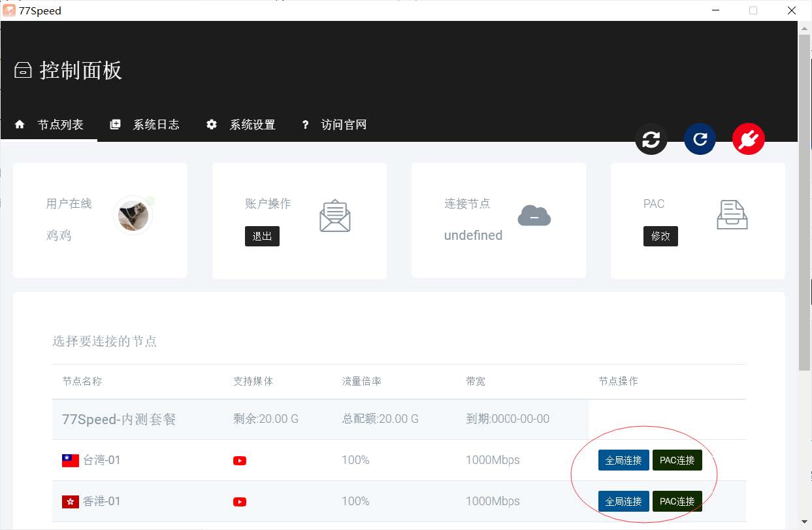The image size is (812, 530).
Task: Click the 修改 button in PAC card
Action: tap(660, 236)
